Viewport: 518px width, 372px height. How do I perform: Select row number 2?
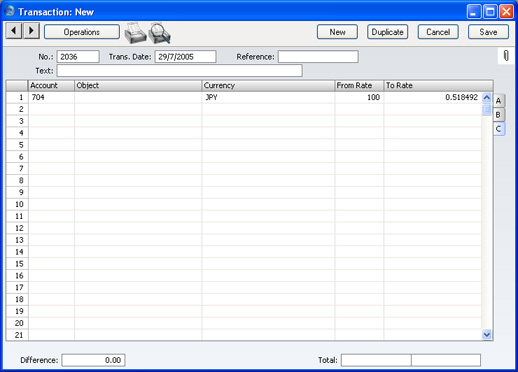click(17, 109)
